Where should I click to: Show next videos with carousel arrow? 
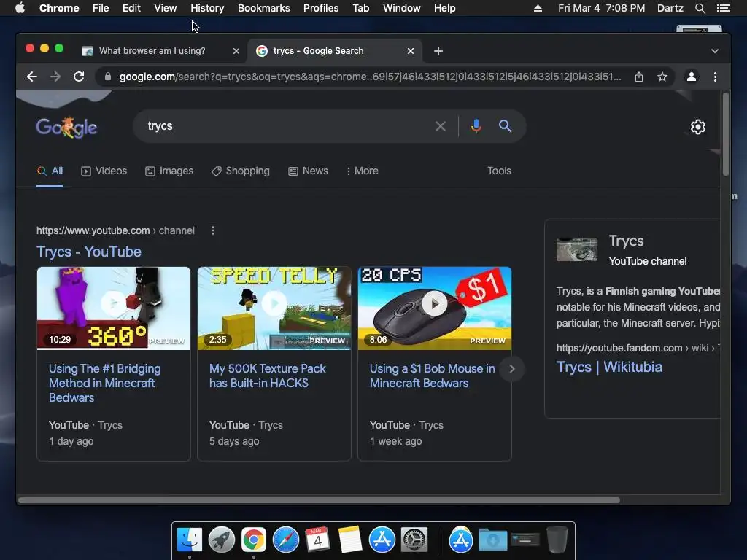point(511,369)
